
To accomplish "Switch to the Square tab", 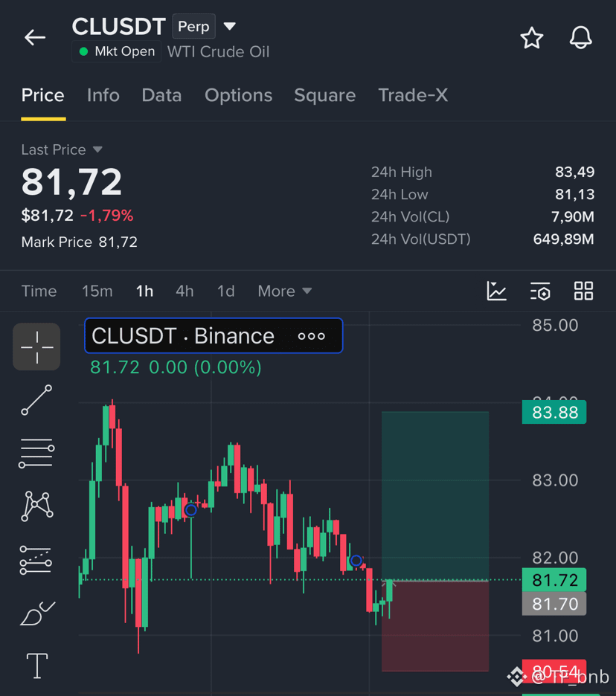I will [x=324, y=95].
